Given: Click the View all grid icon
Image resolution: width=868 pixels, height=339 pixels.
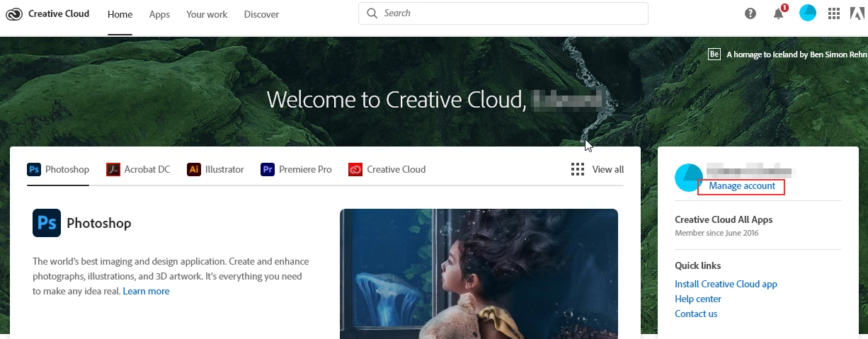Looking at the screenshot, I should (578, 169).
